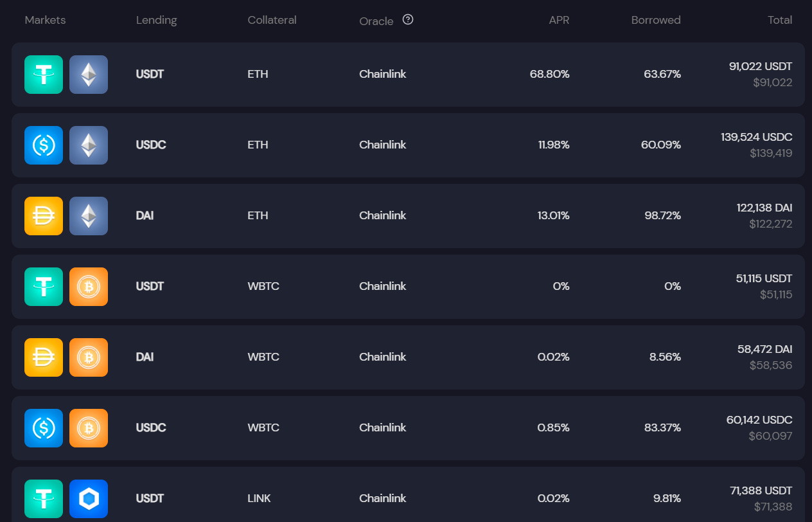Sort by the Collateral column header

click(272, 20)
